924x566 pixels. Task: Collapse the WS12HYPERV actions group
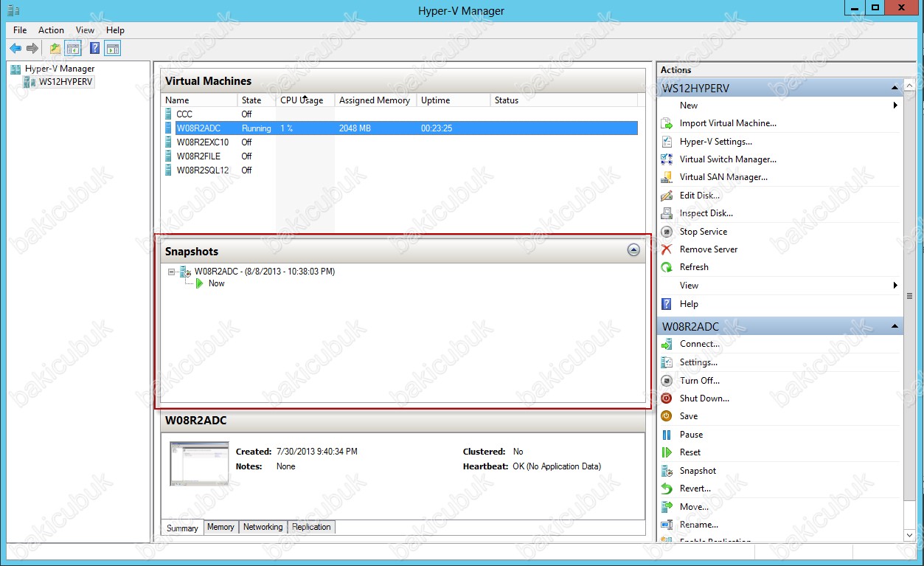pyautogui.click(x=895, y=88)
